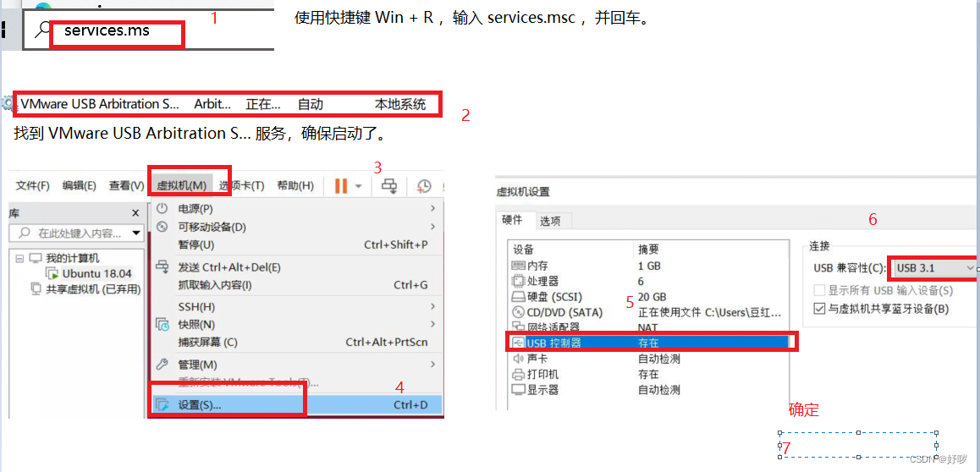Click the 在此处键入内容 search field
Screen dimensions: 980x472
click(x=75, y=233)
